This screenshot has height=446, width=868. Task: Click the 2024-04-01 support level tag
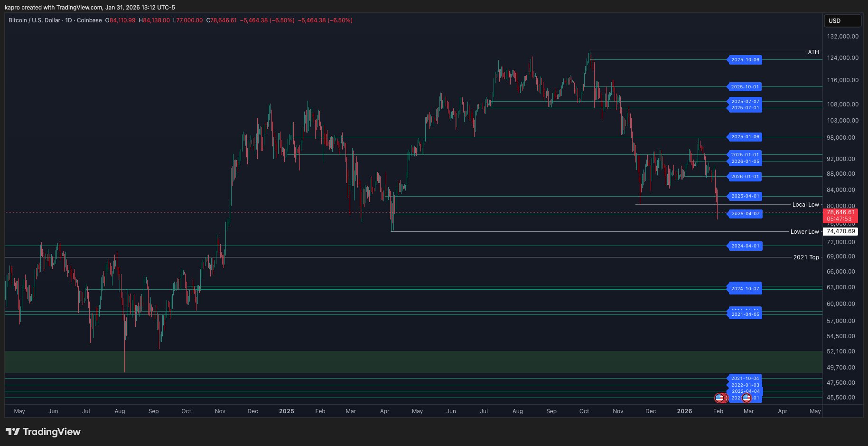[744, 246]
